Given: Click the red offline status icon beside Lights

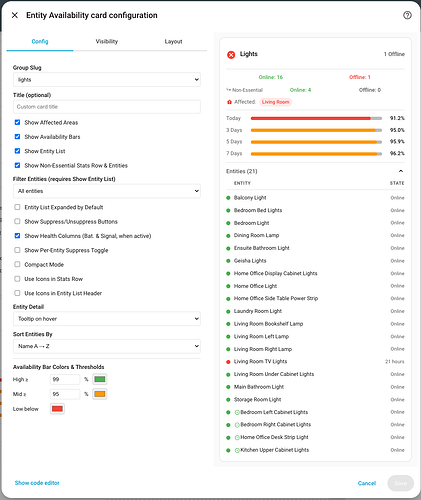Looking at the screenshot, I should (231, 55).
